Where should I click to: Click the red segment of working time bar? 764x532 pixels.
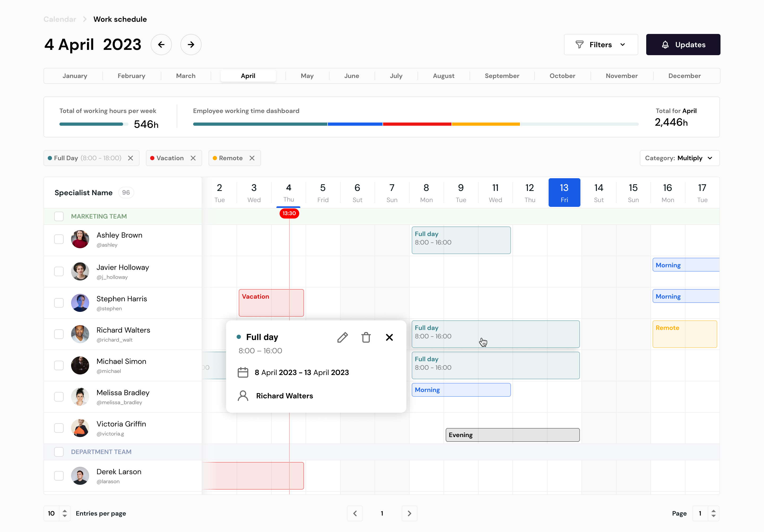click(417, 124)
